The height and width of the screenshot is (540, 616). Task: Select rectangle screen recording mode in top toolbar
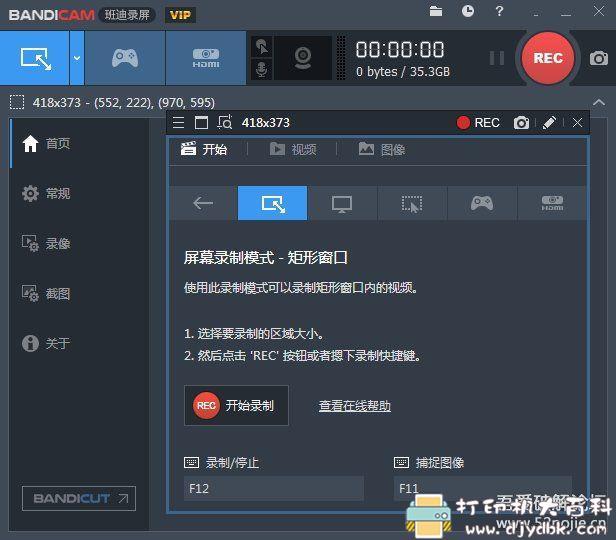pyautogui.click(x=35, y=58)
